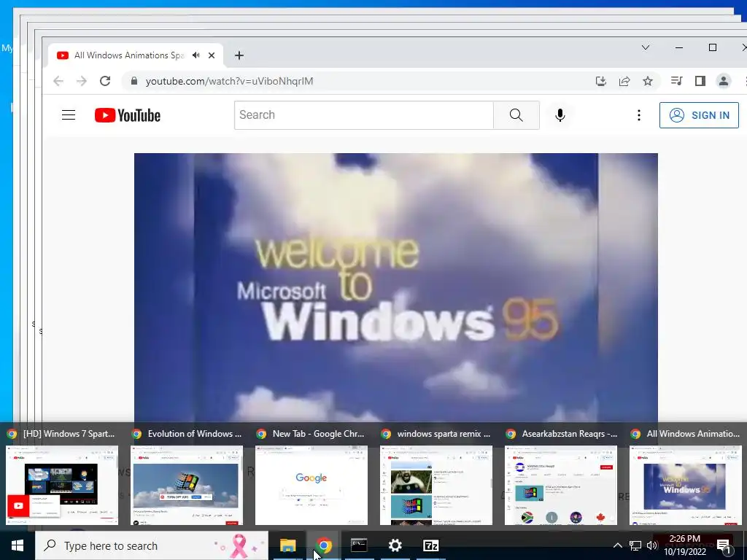Open Chrome profile avatar menu

pyautogui.click(x=723, y=81)
